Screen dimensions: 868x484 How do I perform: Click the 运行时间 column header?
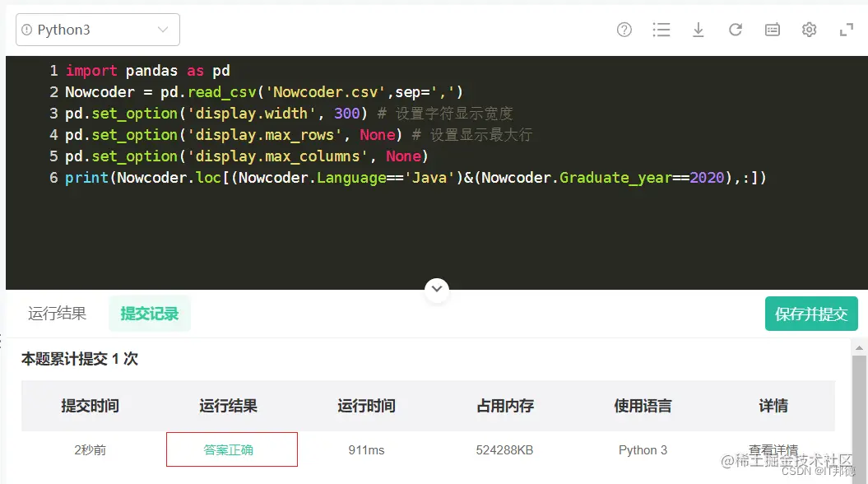(366, 406)
